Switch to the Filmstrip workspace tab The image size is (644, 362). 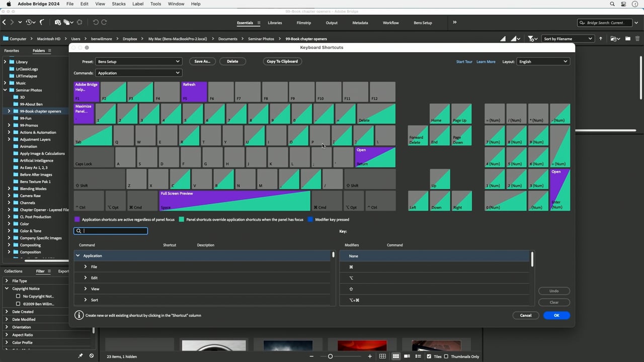click(x=303, y=23)
